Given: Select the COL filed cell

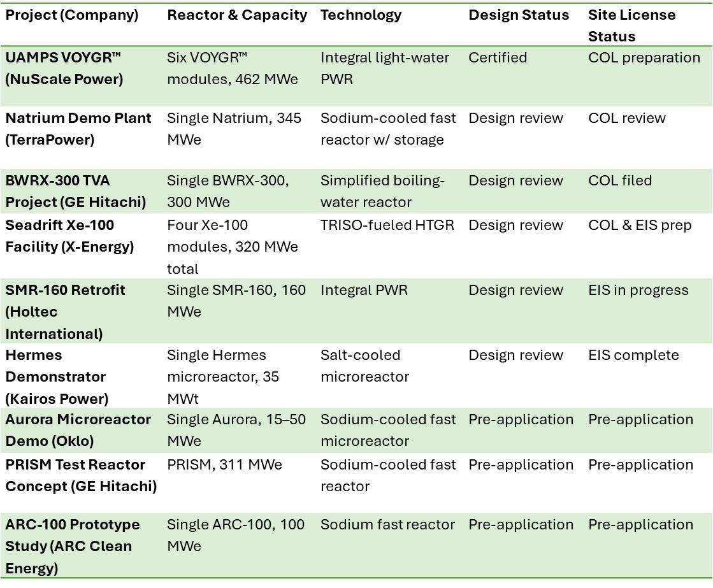Looking at the screenshot, I should click(x=620, y=181).
